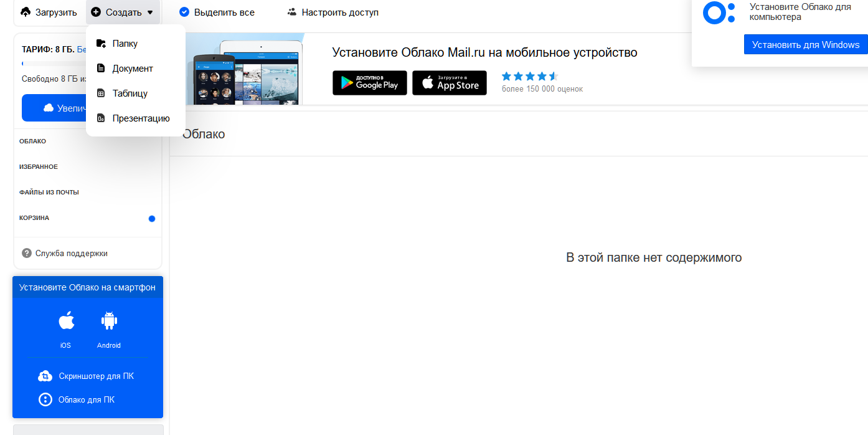The width and height of the screenshot is (868, 435).
Task: Select Презентацию in the create menu
Action: 141,118
